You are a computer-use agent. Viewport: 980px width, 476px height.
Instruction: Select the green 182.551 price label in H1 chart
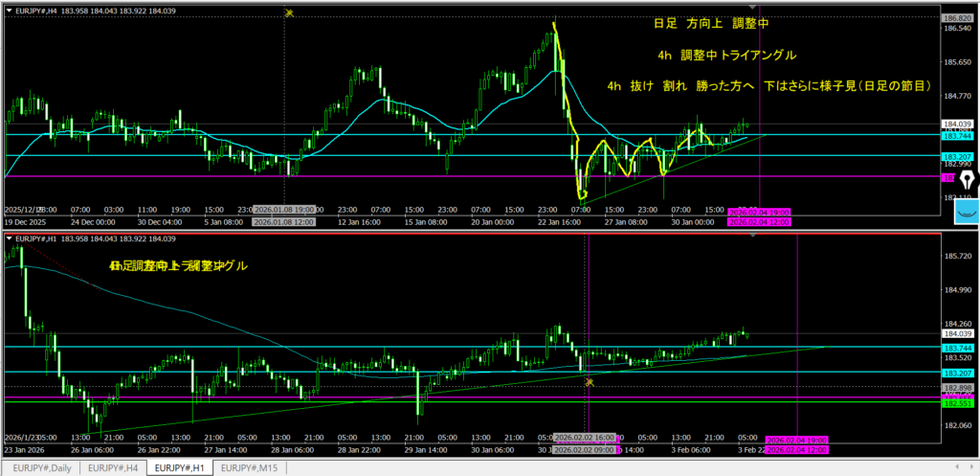pyautogui.click(x=958, y=402)
